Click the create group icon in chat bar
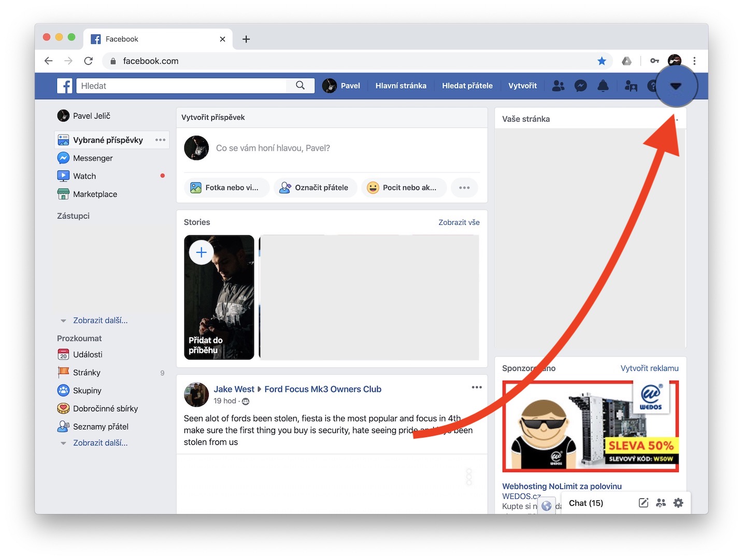Viewport: 743px width, 560px height. click(661, 503)
